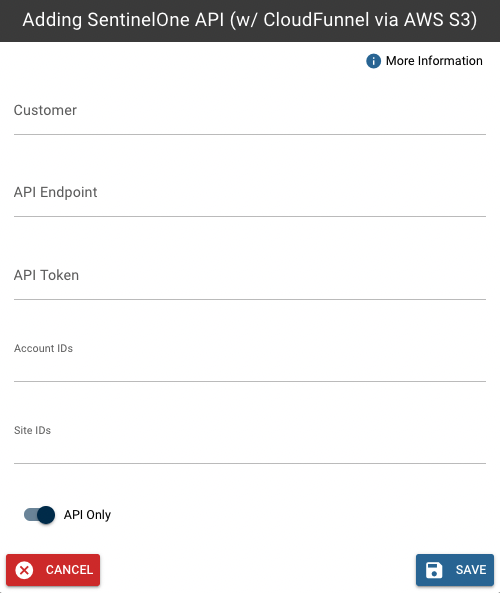Toggle the API Only switch off
Viewport: 500px width, 593px height.
tap(39, 515)
